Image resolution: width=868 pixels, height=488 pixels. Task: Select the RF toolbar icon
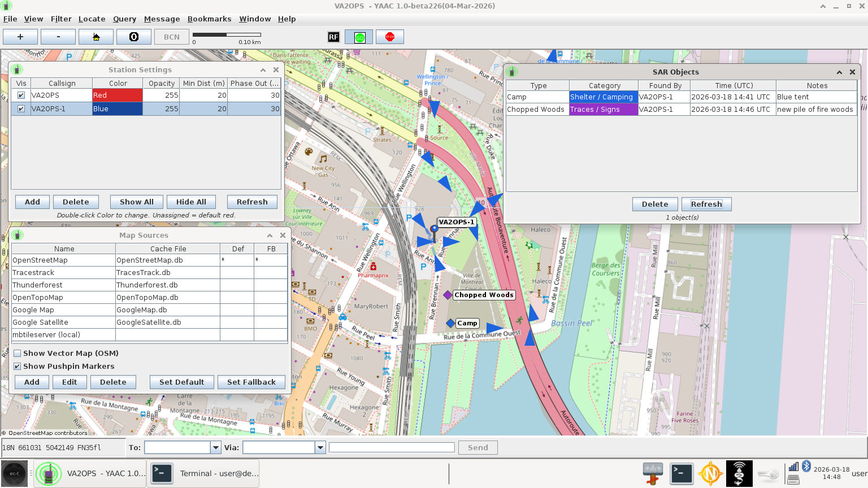coord(333,37)
